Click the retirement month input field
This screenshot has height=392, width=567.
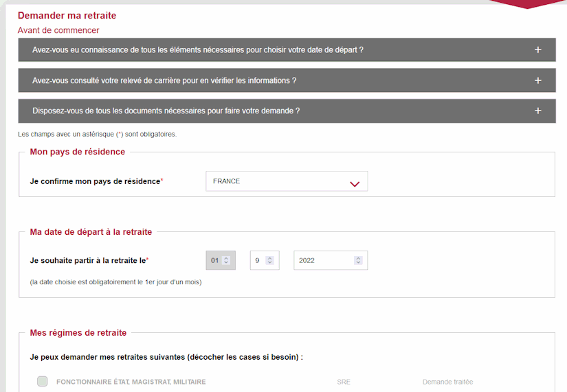pos(258,260)
